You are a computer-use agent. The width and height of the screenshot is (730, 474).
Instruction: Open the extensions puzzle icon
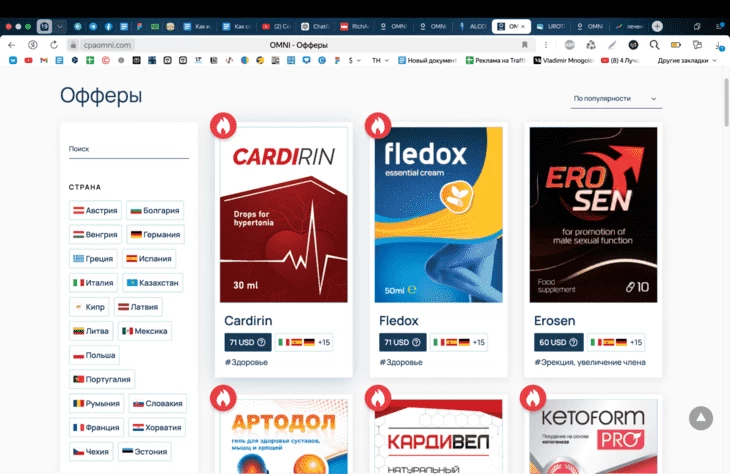(x=697, y=45)
